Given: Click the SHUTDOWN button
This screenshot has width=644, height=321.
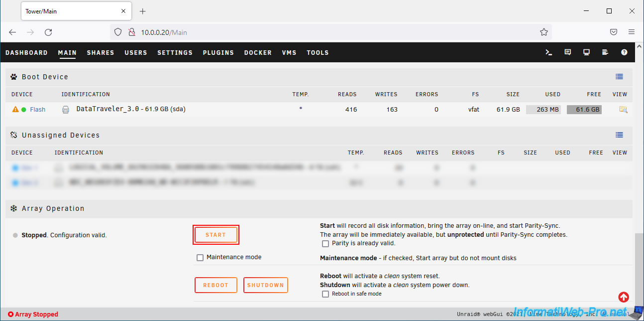Looking at the screenshot, I should tap(265, 285).
